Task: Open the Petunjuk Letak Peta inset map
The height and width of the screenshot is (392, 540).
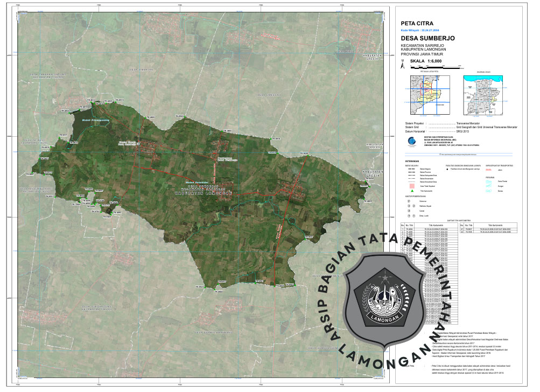Action: point(429,95)
